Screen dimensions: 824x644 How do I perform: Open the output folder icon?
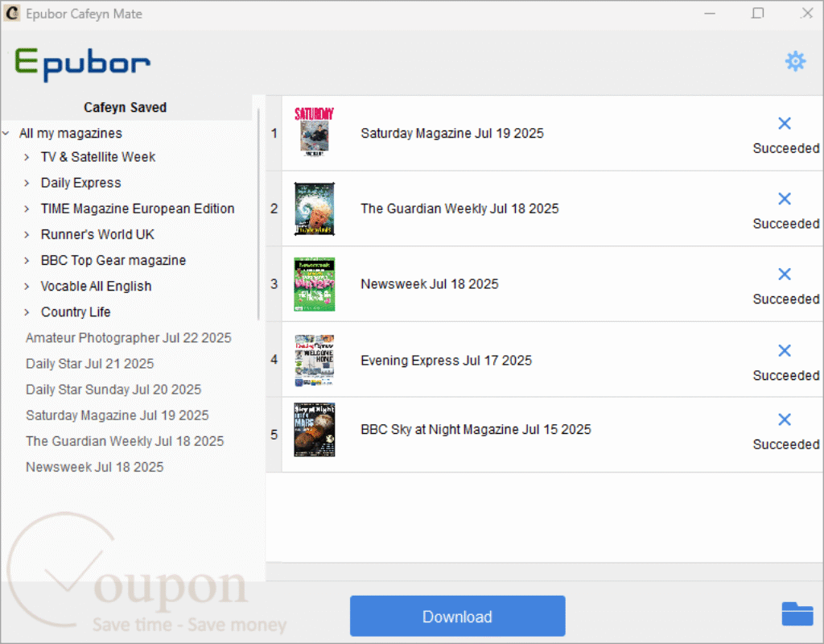pyautogui.click(x=797, y=613)
